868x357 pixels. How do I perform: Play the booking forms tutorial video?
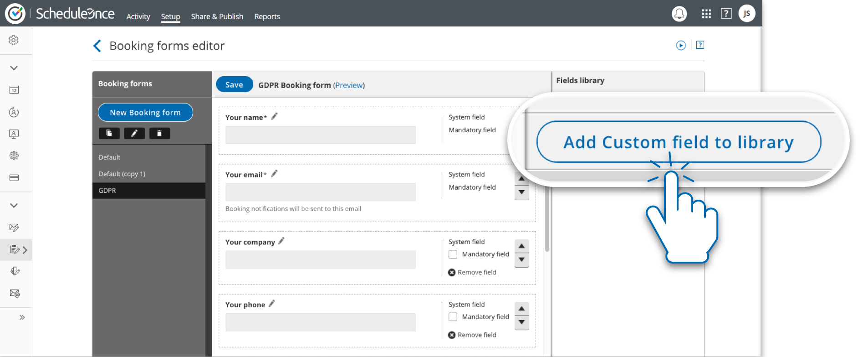681,45
